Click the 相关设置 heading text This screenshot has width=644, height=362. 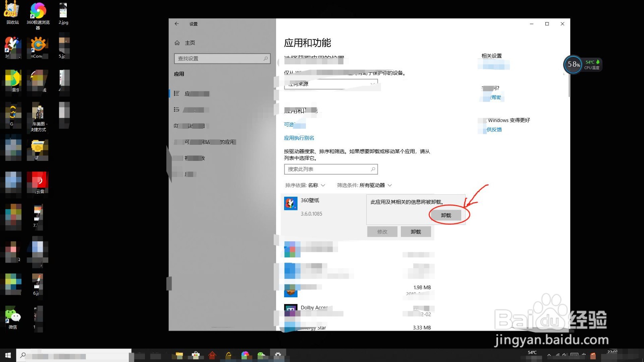[x=491, y=56]
